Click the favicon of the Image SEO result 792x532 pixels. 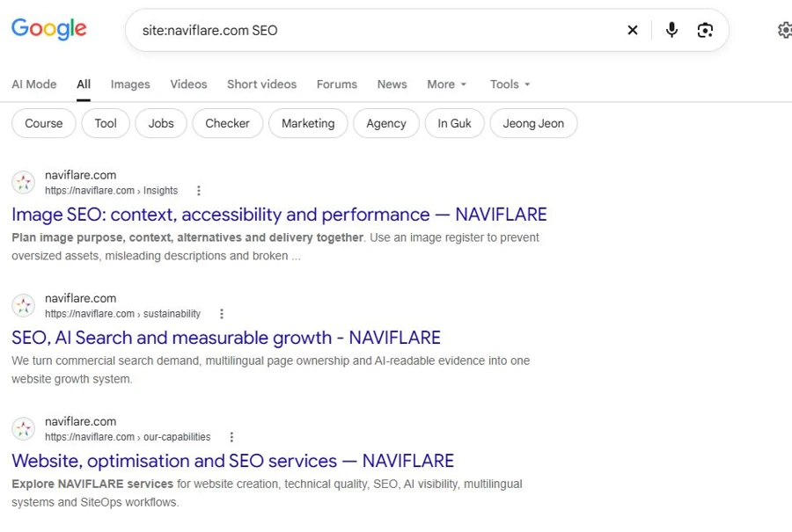[23, 182]
